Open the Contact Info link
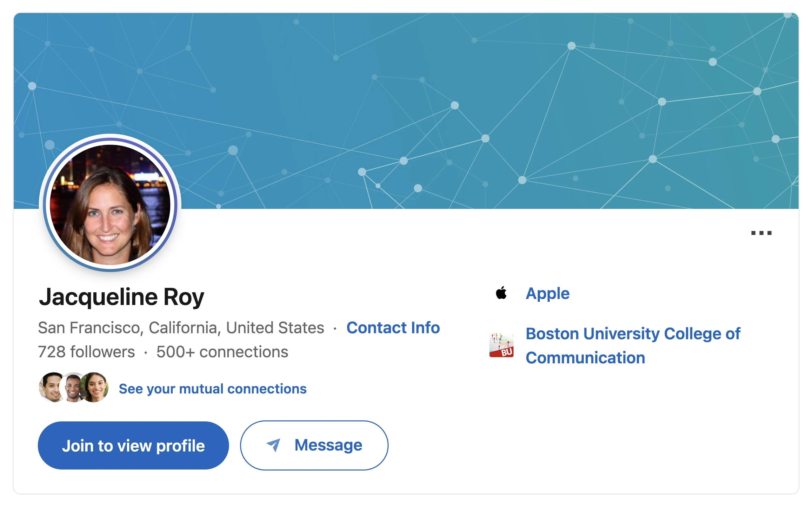812x506 pixels. click(x=393, y=328)
